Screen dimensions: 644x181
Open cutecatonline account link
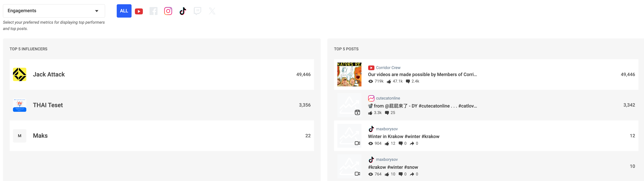coord(388,98)
